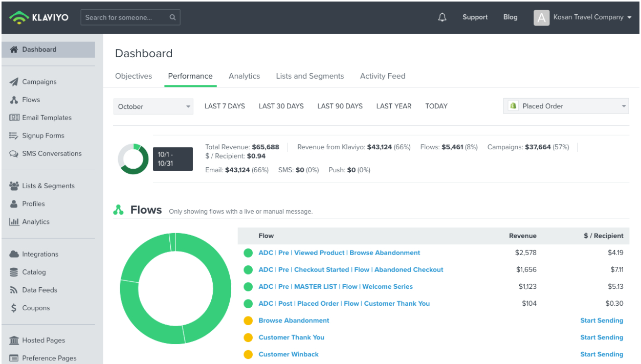Image resolution: width=641 pixels, height=364 pixels.
Task: Open the October month dropdown
Action: pyautogui.click(x=153, y=106)
